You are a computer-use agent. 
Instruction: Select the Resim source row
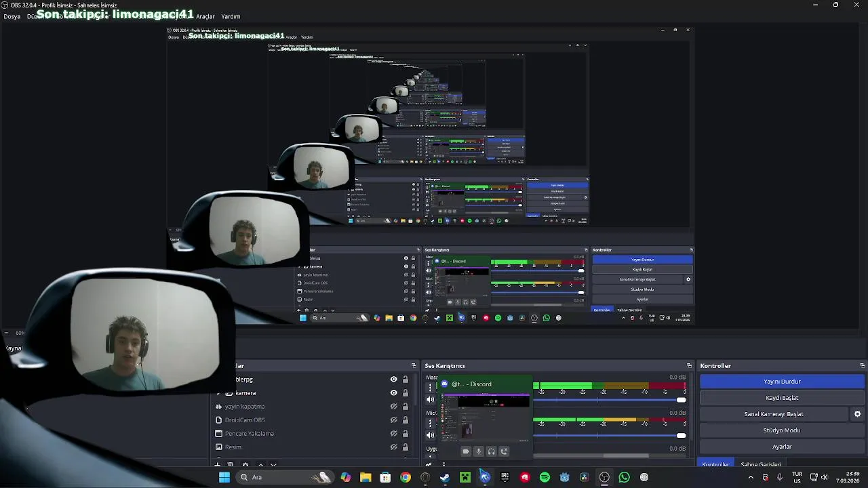313,447
